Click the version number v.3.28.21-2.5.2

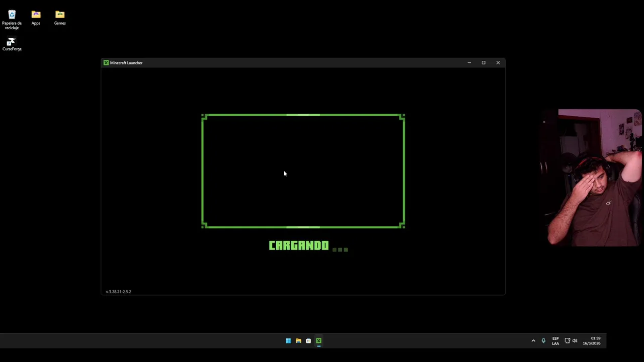pyautogui.click(x=118, y=292)
